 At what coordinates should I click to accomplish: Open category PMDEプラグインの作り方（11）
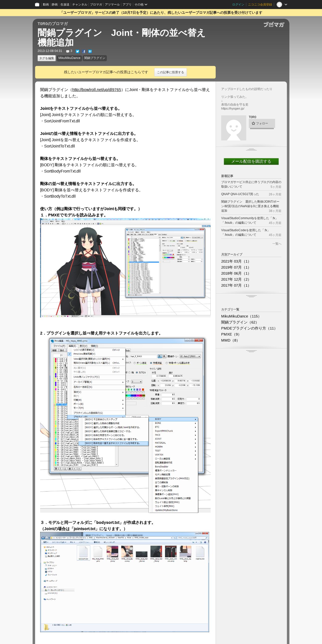[x=249, y=328]
